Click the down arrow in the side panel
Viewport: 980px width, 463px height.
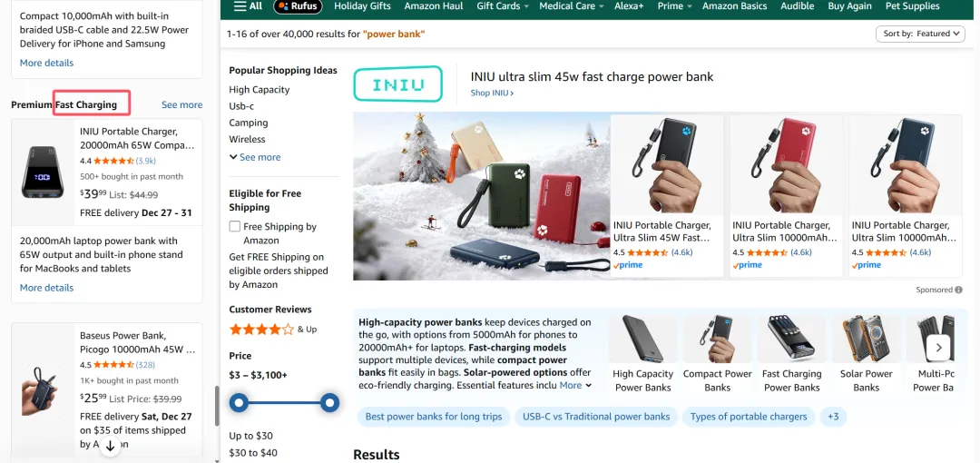click(111, 446)
